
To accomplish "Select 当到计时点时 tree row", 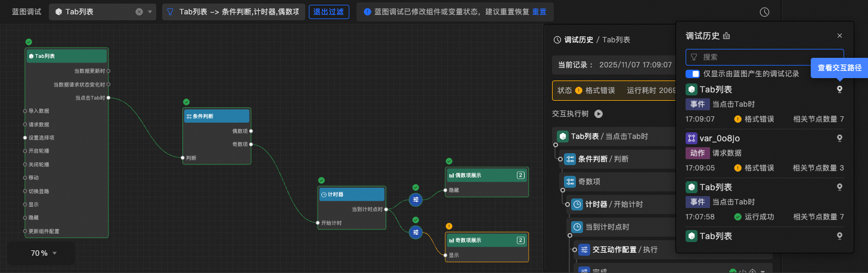I will coord(621,227).
